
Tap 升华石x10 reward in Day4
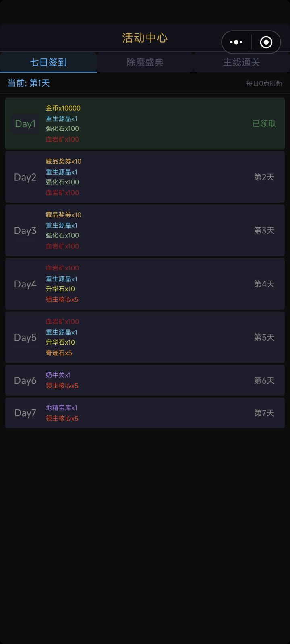60,289
